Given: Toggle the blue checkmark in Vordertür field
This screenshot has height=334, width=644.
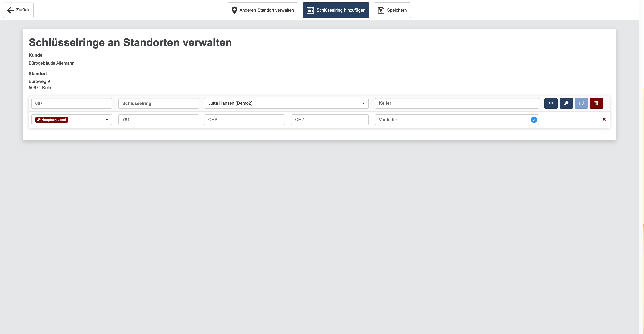Looking at the screenshot, I should click(534, 120).
